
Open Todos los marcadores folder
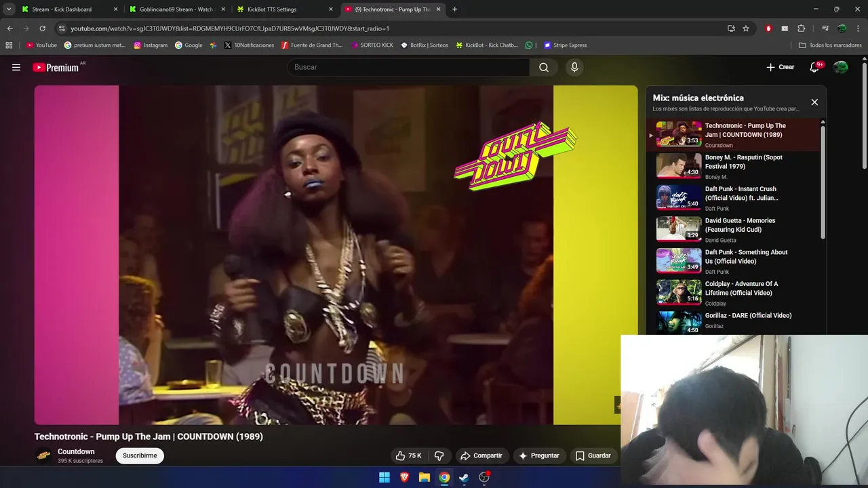830,45
